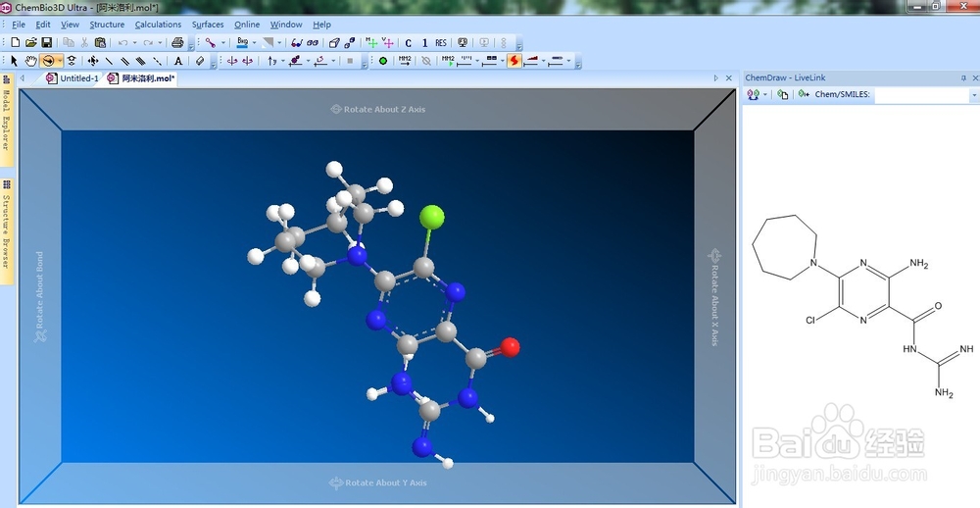Click Rotate About Z Axis bar

377,109
